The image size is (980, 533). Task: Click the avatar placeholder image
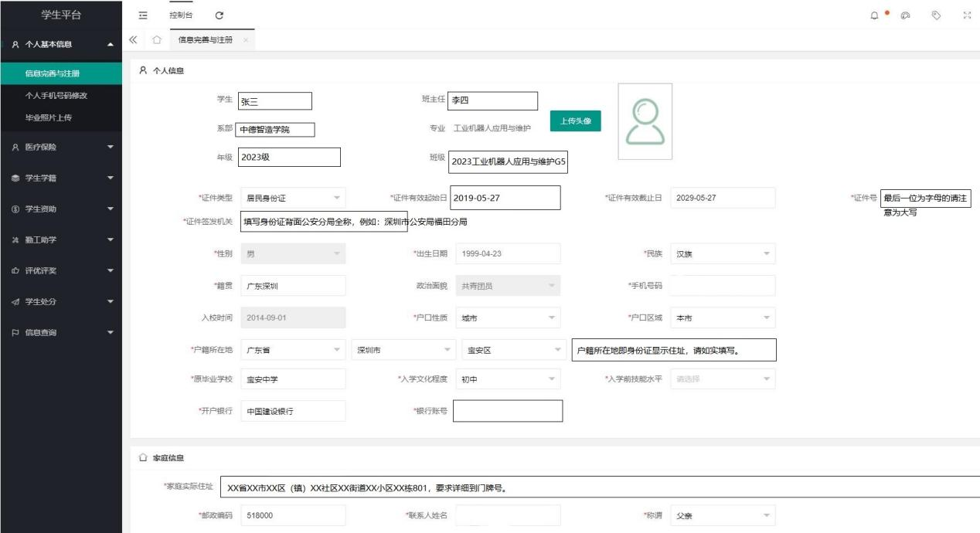click(x=644, y=121)
